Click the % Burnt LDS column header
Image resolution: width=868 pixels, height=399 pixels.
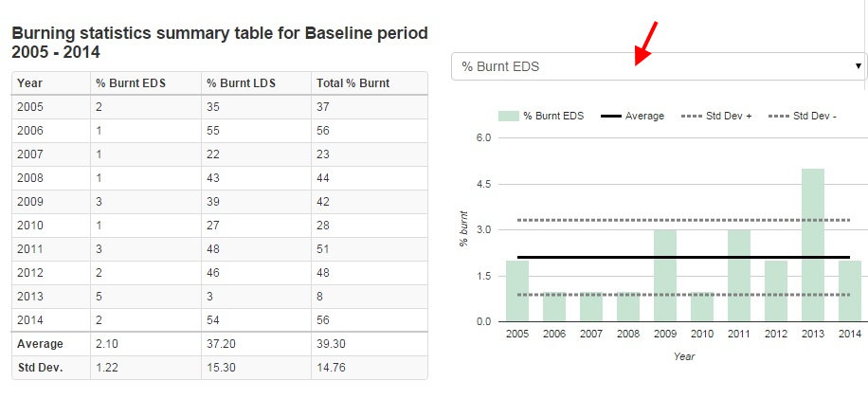point(241,83)
